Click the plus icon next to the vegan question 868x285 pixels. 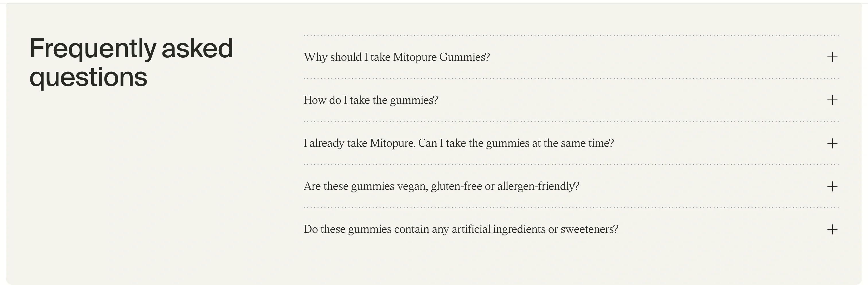pyautogui.click(x=833, y=186)
